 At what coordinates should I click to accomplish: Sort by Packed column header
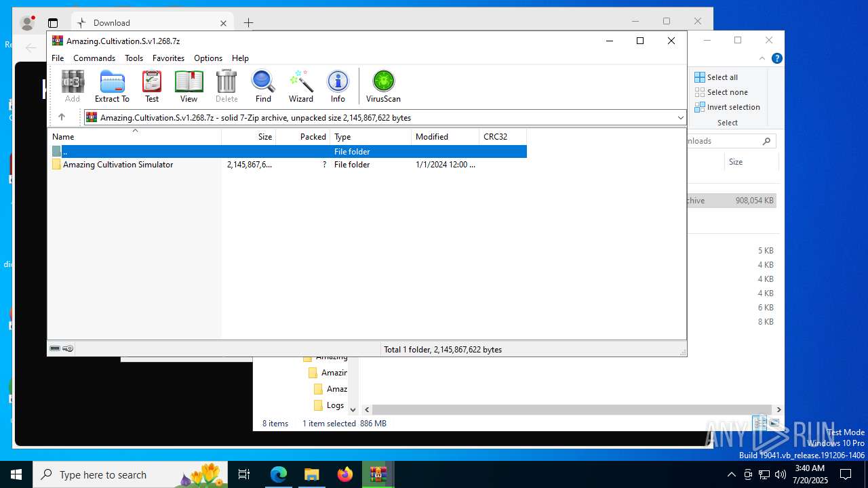(302, 136)
